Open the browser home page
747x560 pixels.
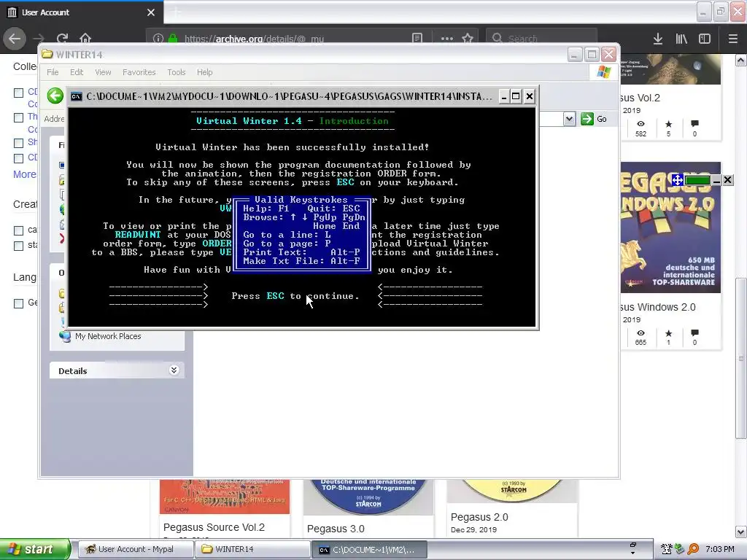pos(85,39)
